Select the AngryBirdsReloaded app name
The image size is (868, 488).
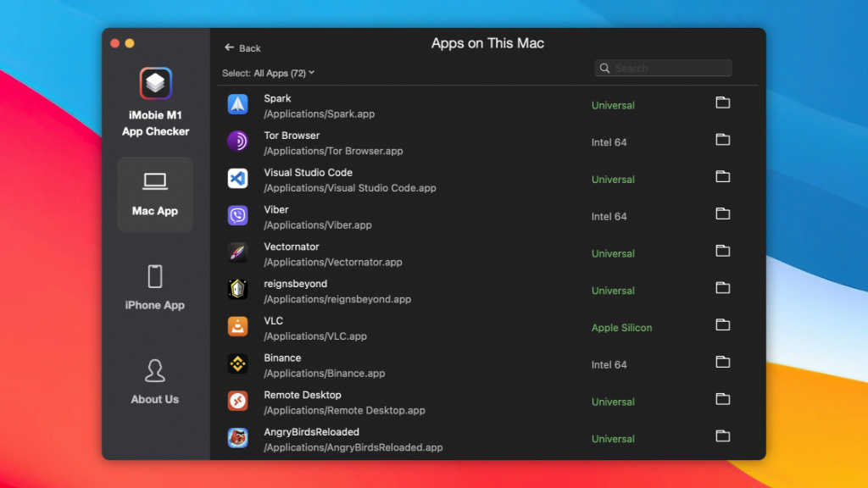[312, 432]
